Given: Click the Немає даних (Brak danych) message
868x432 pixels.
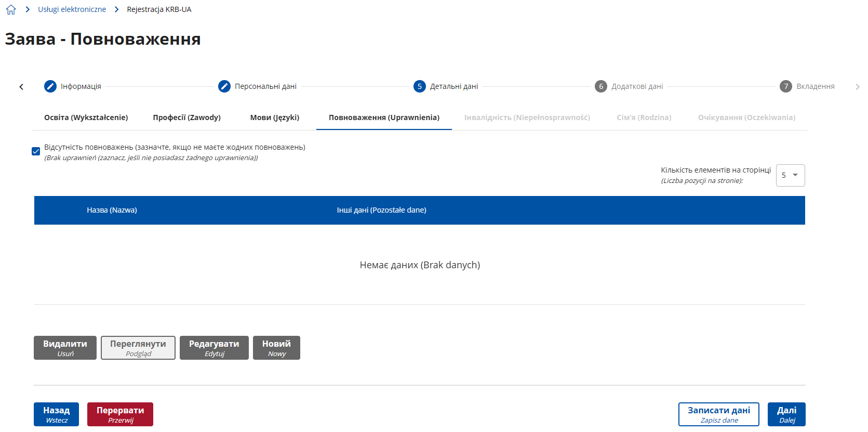Looking at the screenshot, I should (420, 265).
